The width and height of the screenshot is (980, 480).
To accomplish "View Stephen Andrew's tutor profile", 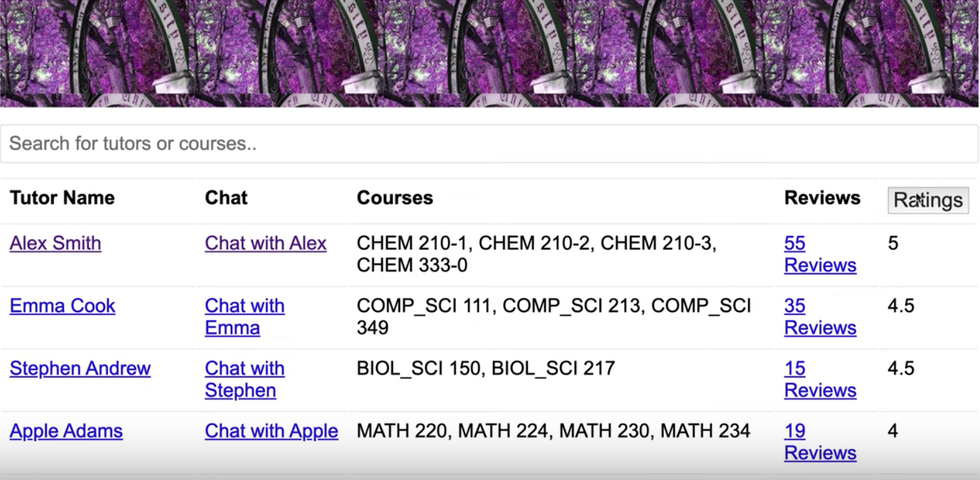I will (x=80, y=369).
